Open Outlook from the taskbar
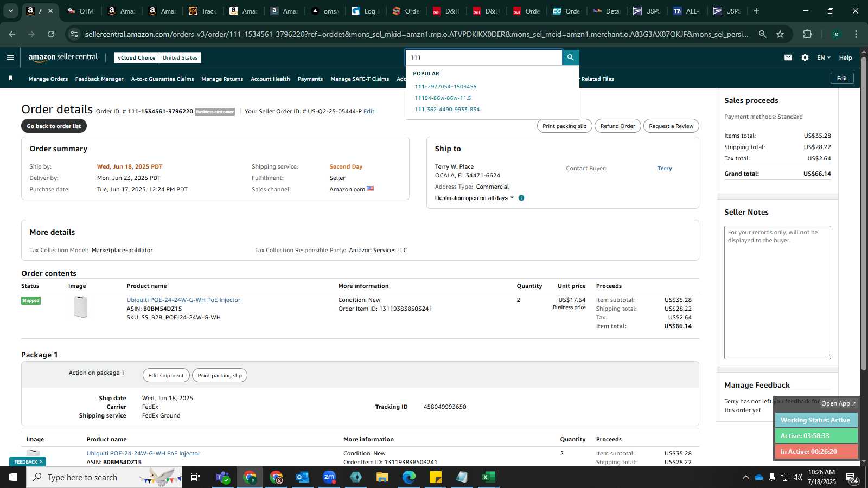This screenshot has height=488, width=868. coord(303,477)
